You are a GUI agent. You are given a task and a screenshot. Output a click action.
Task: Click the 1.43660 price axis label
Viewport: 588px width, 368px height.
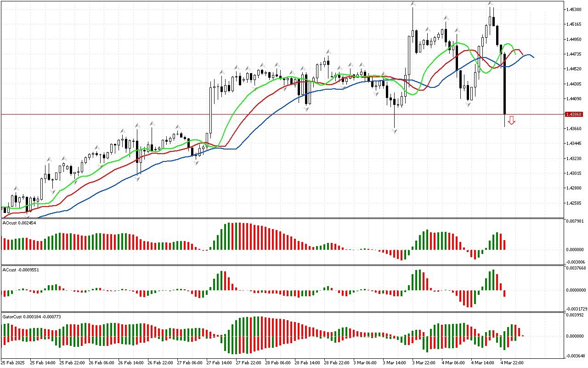[x=574, y=129]
